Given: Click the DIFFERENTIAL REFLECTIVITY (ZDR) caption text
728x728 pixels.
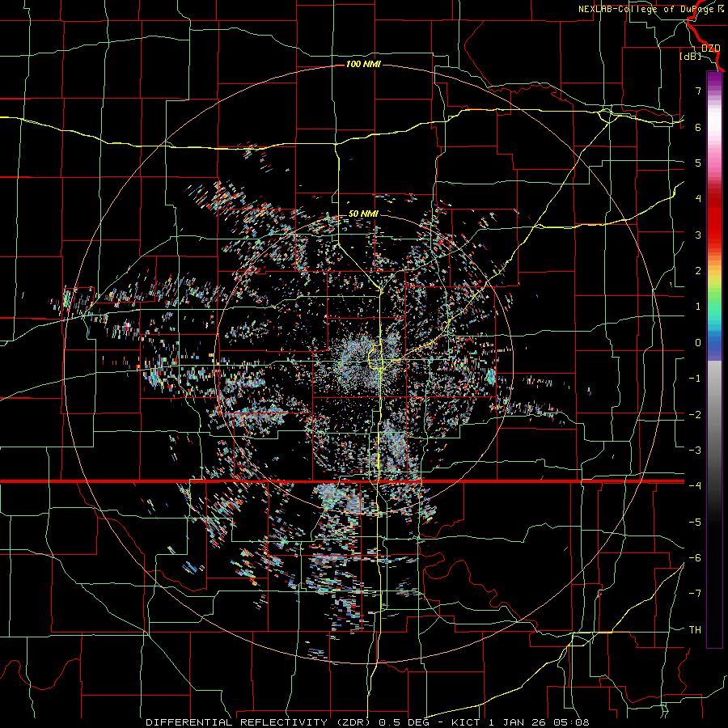Looking at the screenshot, I should pos(258,722).
